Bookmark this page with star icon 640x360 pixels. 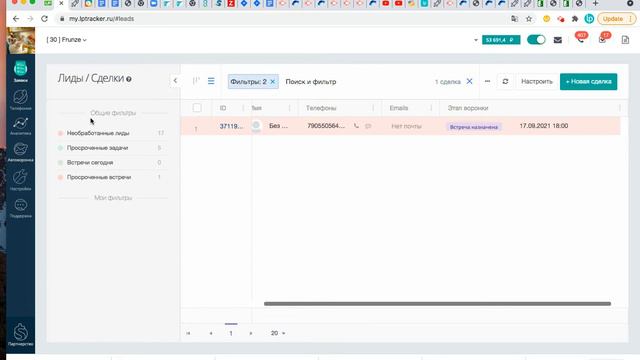529,19
